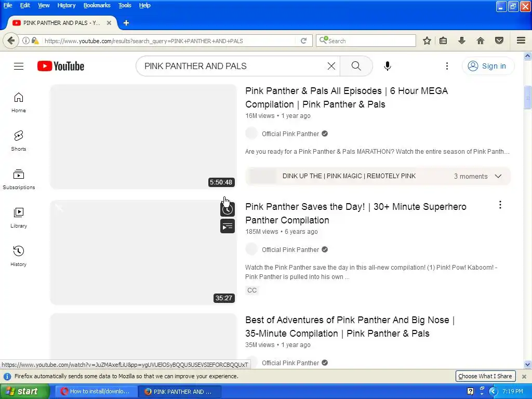Open Pink Panther Saves the Day title link
532x399 pixels.
(x=355, y=214)
